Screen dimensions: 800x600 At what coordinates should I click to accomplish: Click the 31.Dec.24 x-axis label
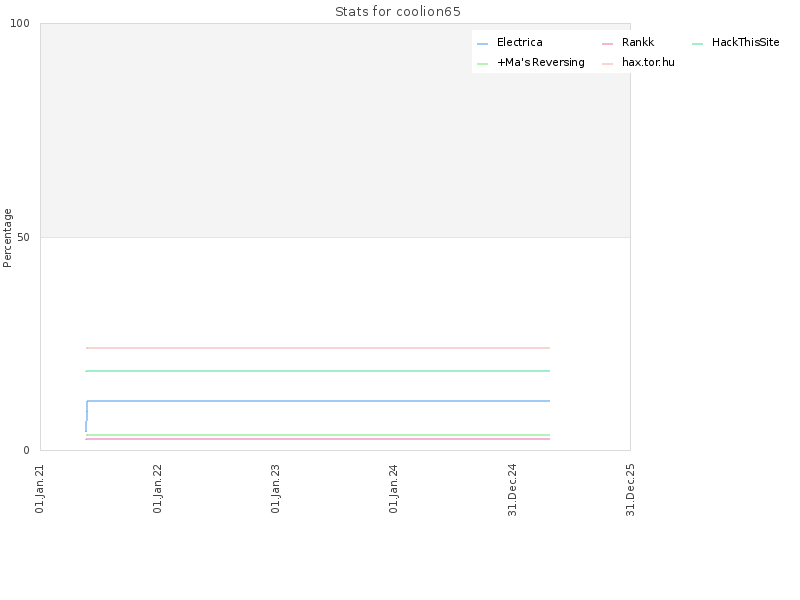(512, 490)
